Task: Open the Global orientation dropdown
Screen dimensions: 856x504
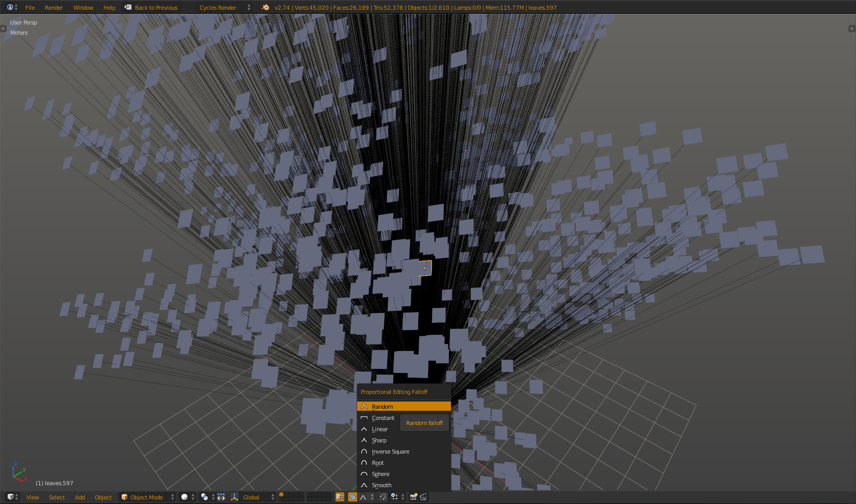Action: pos(259,497)
